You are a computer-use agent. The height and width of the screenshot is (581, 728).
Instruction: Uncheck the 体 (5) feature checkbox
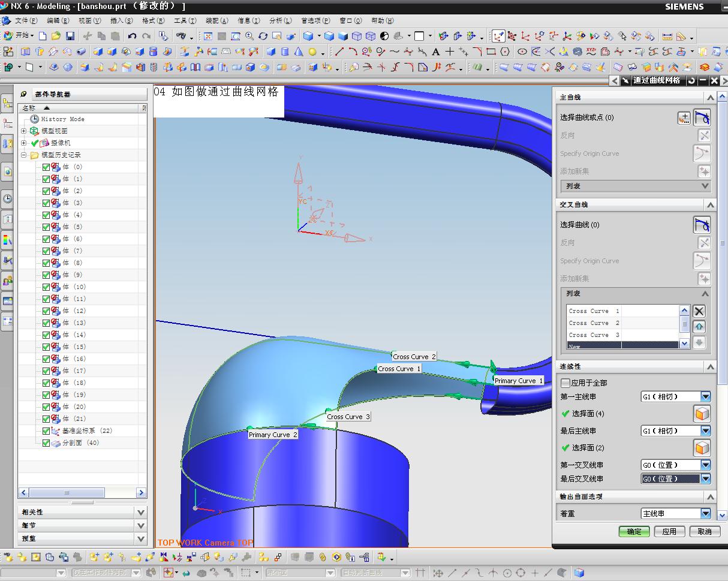pyautogui.click(x=46, y=227)
